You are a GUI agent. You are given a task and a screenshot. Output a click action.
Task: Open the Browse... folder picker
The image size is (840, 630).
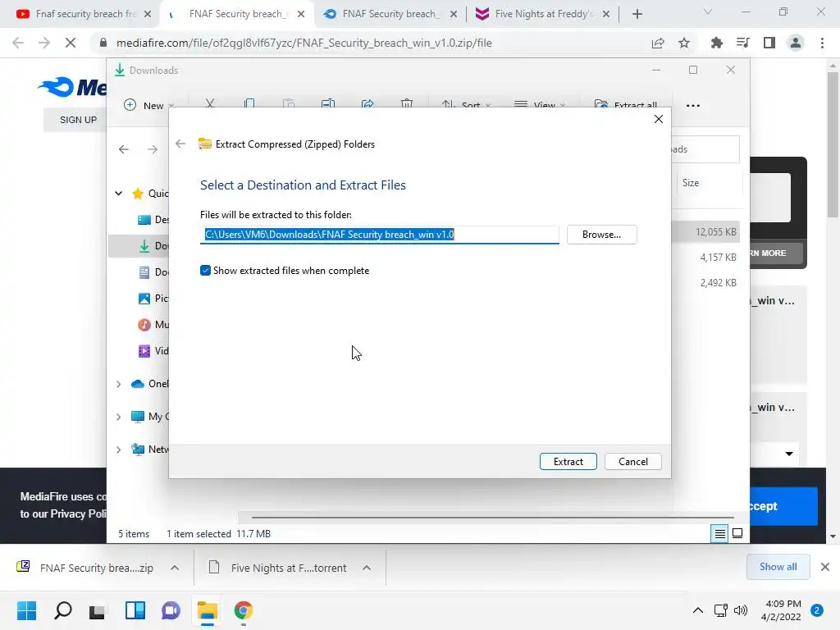[601, 235]
